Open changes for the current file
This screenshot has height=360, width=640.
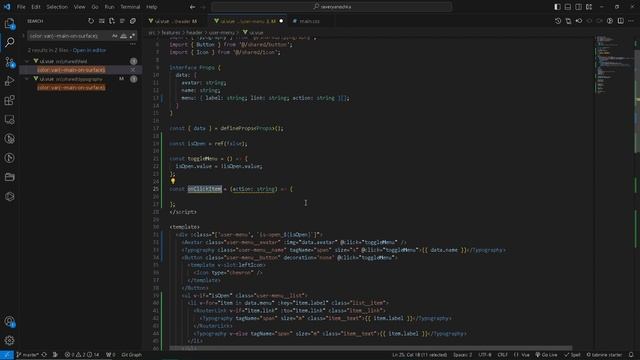[x=568, y=21]
